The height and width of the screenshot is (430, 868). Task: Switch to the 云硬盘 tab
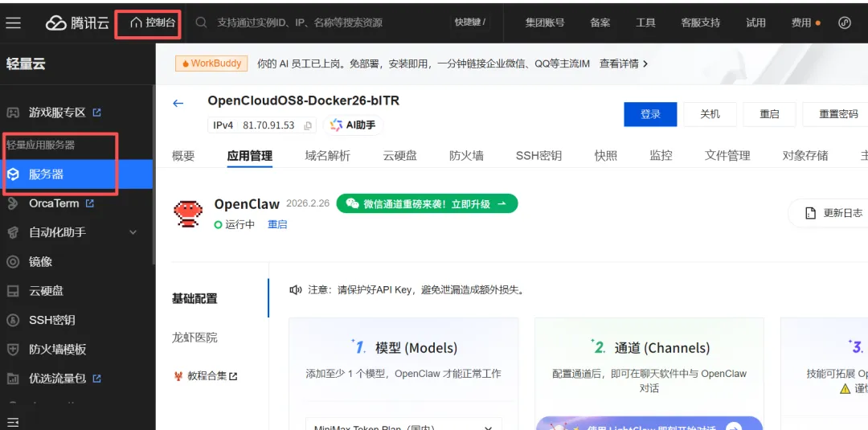[x=399, y=155]
